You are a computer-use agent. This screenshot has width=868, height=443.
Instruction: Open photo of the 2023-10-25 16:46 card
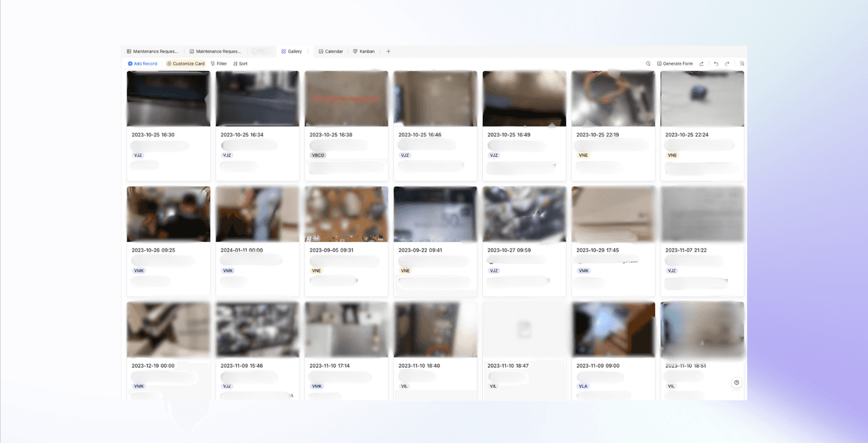(x=435, y=99)
